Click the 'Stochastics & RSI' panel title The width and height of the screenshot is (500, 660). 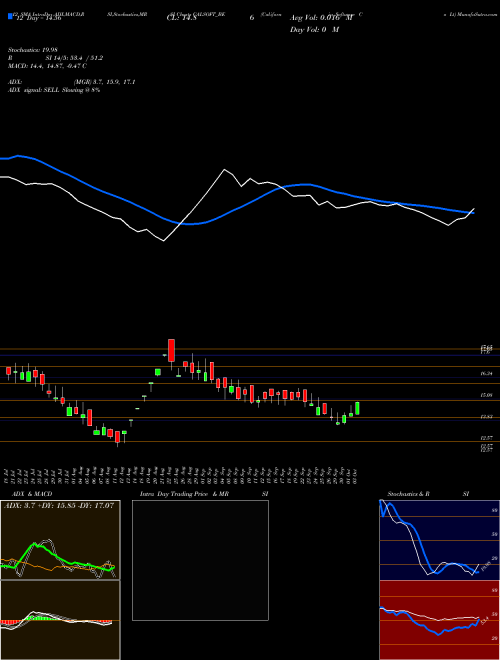(428, 494)
